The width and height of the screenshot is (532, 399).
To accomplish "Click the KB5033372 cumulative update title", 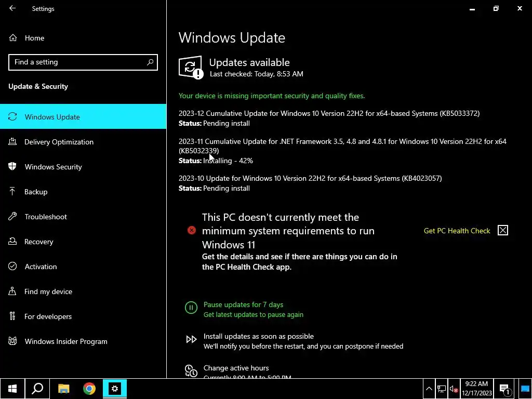I will pos(329,113).
